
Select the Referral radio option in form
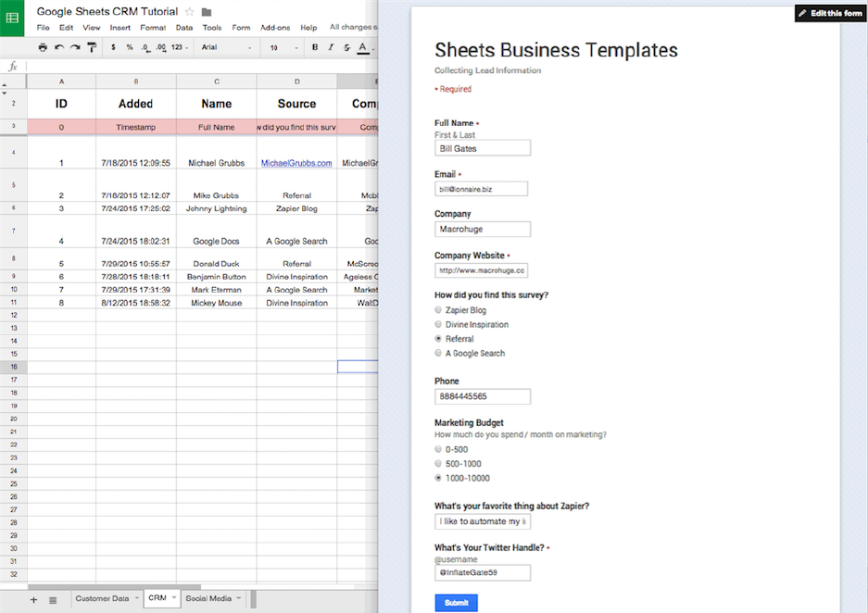[x=438, y=339]
